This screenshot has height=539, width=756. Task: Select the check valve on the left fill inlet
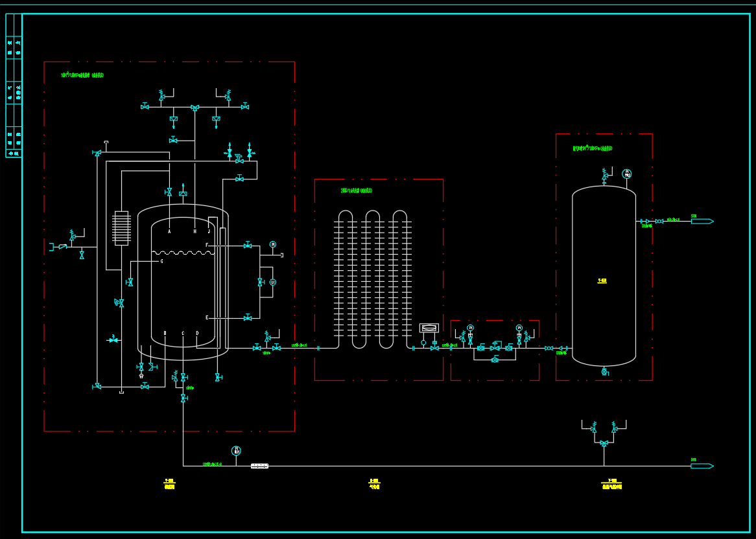(62, 247)
